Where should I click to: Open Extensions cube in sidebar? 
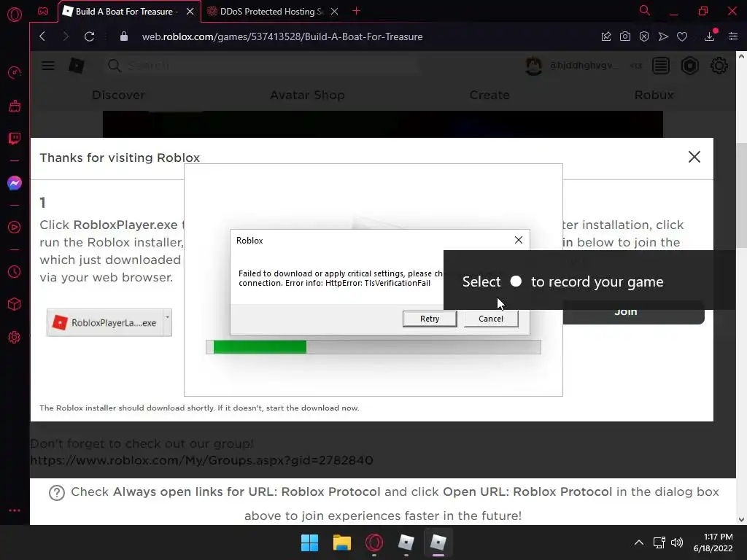(x=15, y=304)
